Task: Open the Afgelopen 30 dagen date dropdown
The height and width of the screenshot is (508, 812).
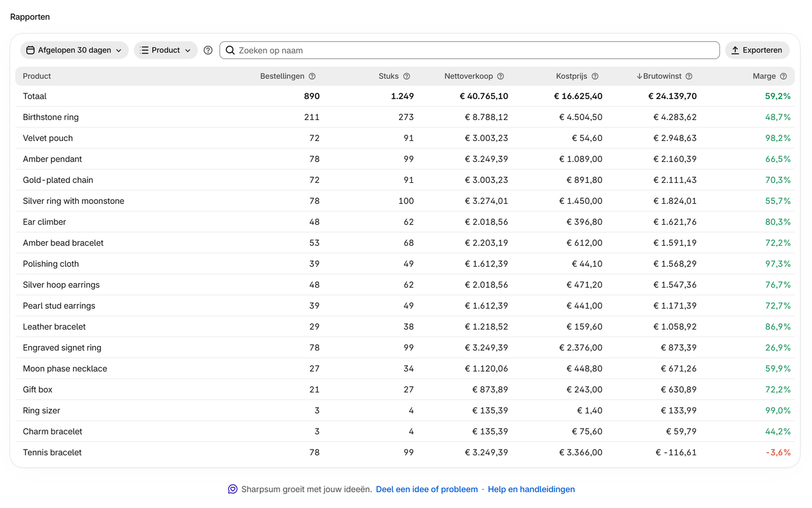Action: pos(74,50)
